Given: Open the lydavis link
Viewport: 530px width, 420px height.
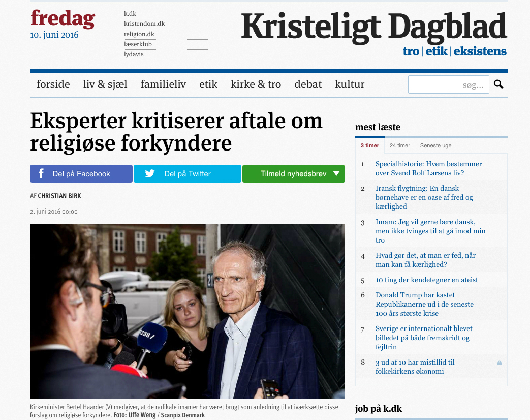Looking at the screenshot, I should (x=134, y=54).
